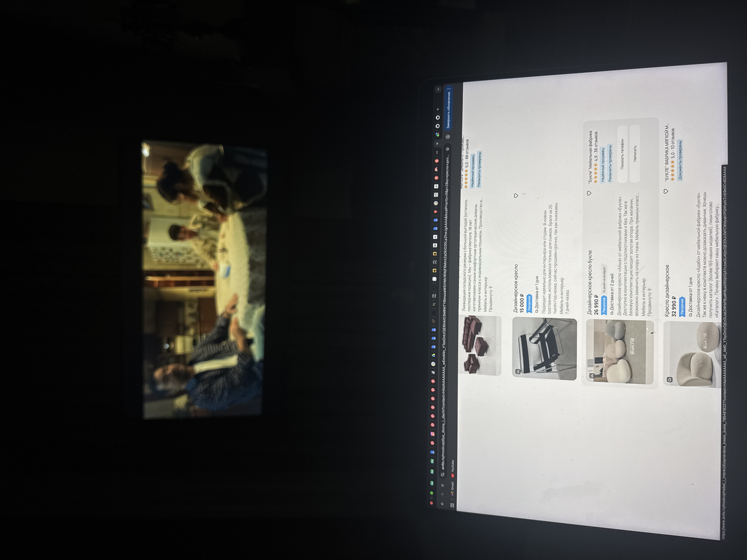Expand the tab search chevron button
Viewport: 747px width, 560px height.
click(438, 90)
